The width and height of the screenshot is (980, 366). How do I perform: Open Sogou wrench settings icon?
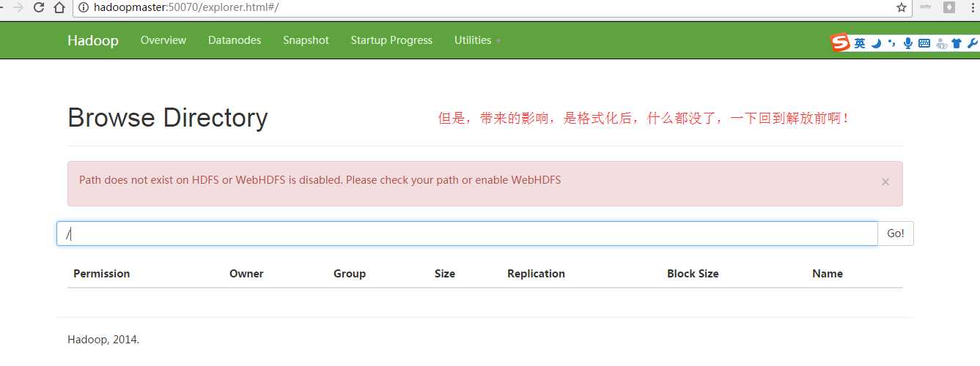click(x=972, y=43)
